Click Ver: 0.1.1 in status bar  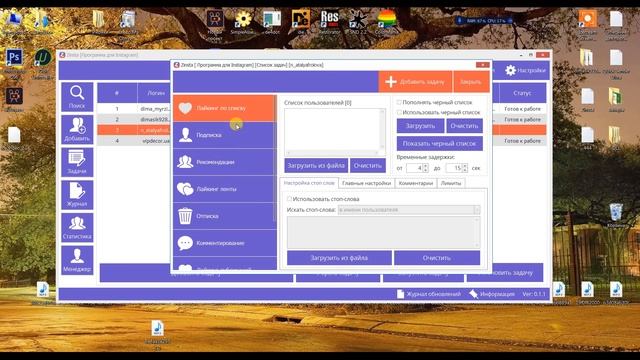533,294
